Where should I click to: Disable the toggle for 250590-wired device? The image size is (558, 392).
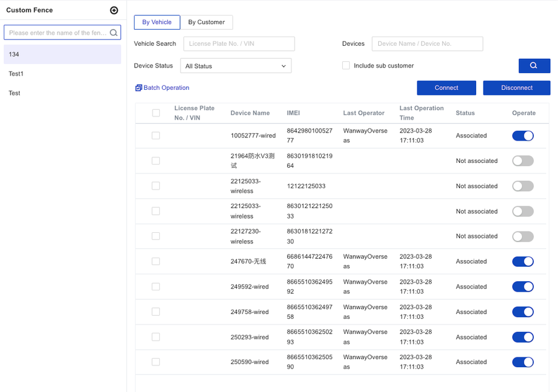click(x=523, y=362)
